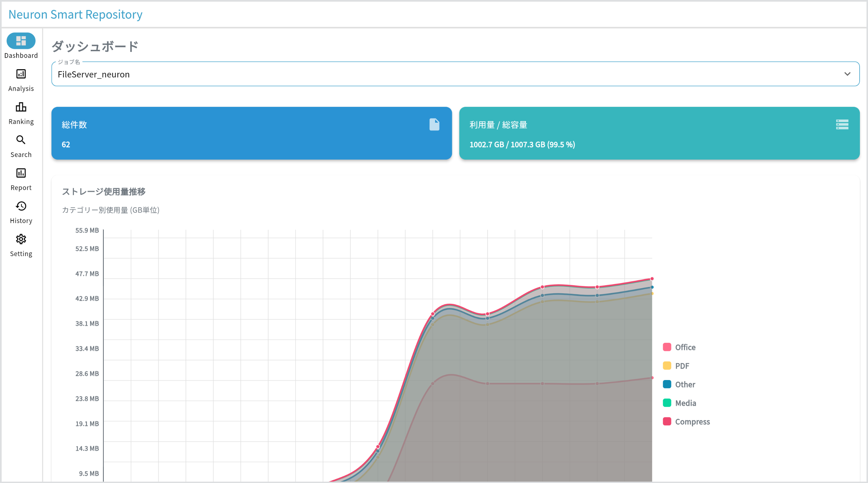Viewport: 868px width, 483px height.
Task: Click the Office legend label
Action: point(685,347)
